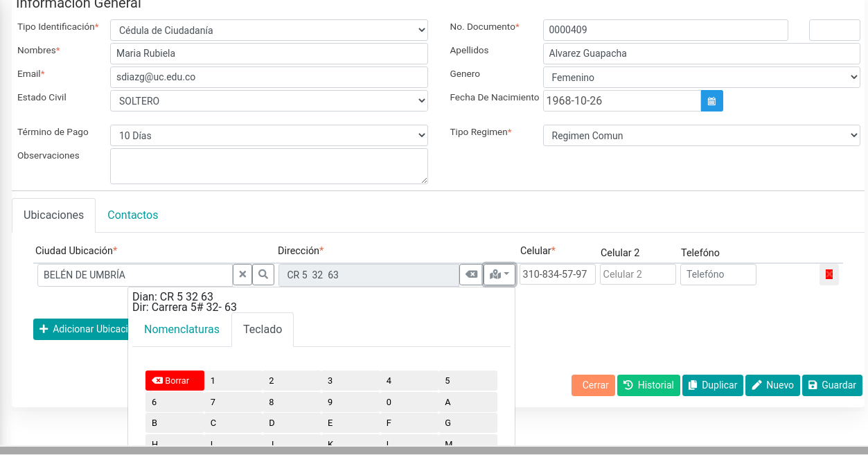Tap keypad key 9
The width and height of the screenshot is (868, 455).
pyautogui.click(x=351, y=402)
